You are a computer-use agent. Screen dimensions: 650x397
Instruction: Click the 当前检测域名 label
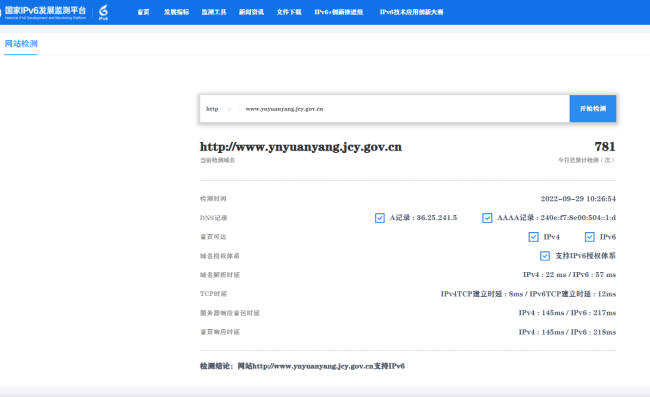coord(217,160)
